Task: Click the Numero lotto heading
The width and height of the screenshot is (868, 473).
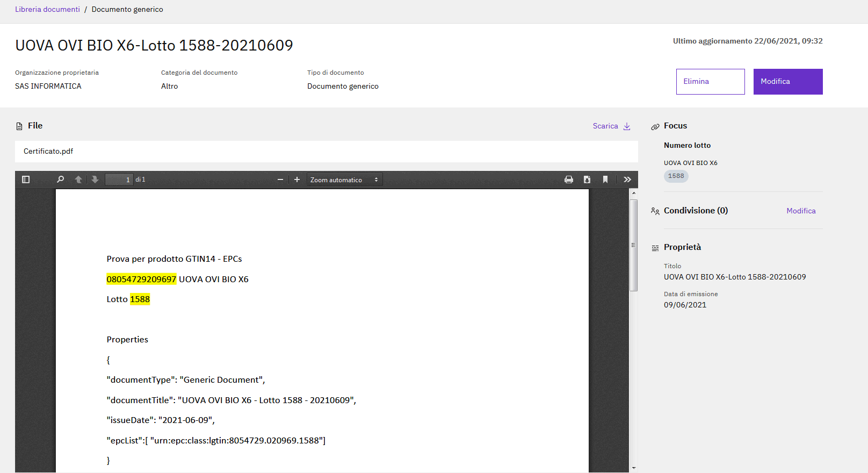Action: 687,145
